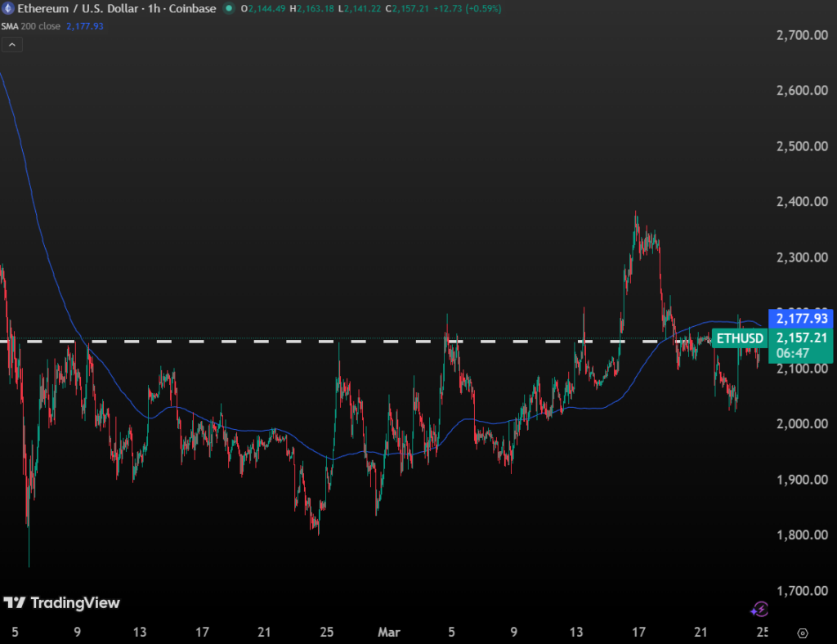Click the 2,700.00 price scale level
The image size is (837, 644).
(x=801, y=35)
